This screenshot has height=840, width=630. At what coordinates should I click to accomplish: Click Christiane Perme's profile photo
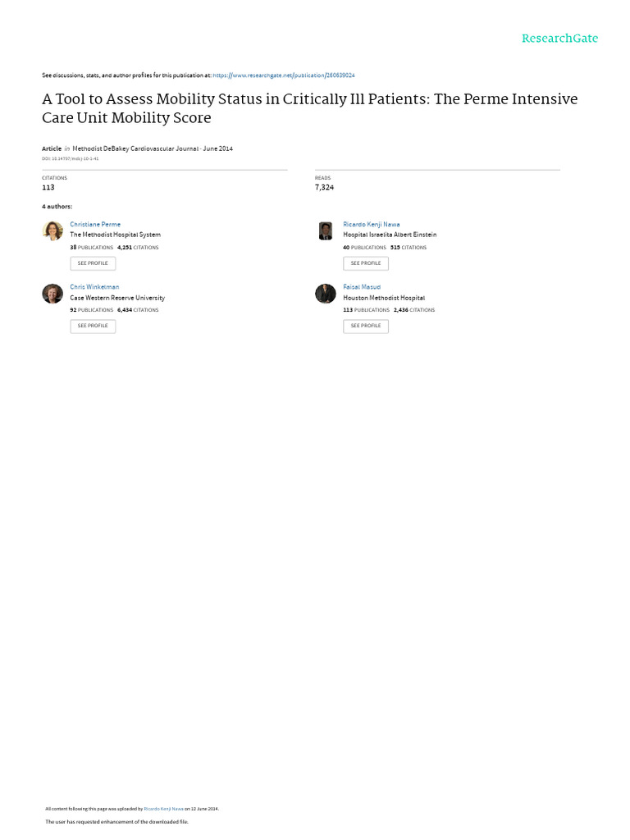(52, 231)
